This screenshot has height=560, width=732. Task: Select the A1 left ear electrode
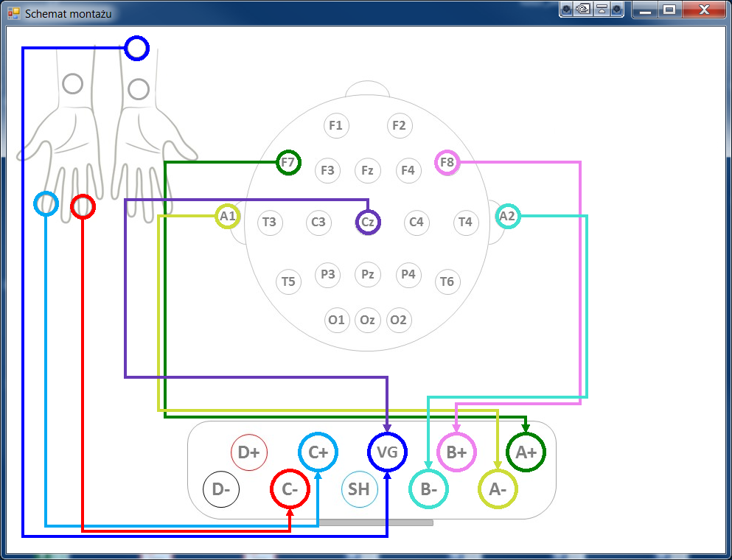tap(228, 216)
